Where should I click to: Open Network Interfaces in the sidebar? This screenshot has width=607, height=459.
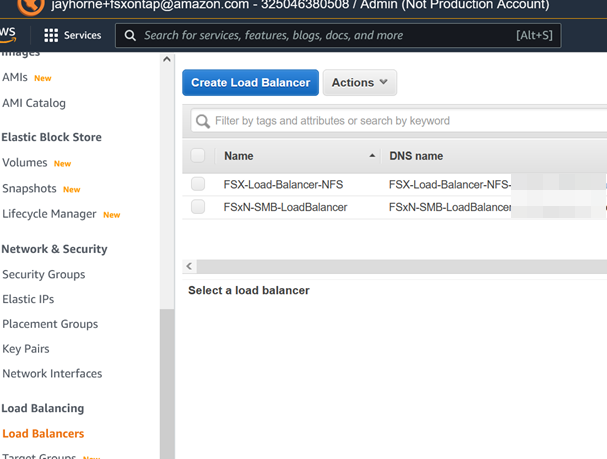point(52,373)
